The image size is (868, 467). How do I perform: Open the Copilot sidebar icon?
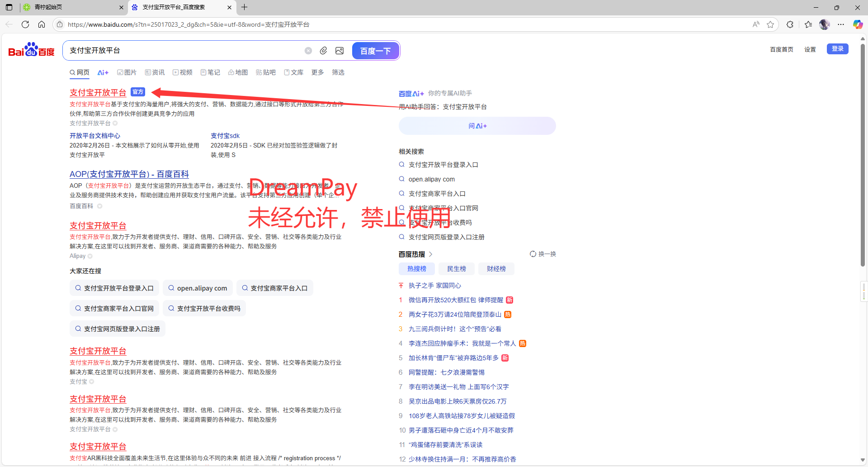pos(857,24)
